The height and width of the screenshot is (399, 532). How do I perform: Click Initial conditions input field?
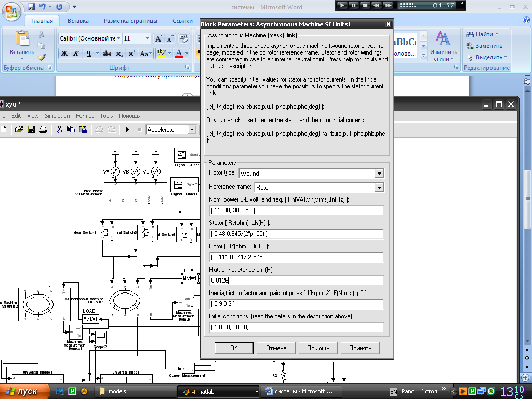coord(297,327)
